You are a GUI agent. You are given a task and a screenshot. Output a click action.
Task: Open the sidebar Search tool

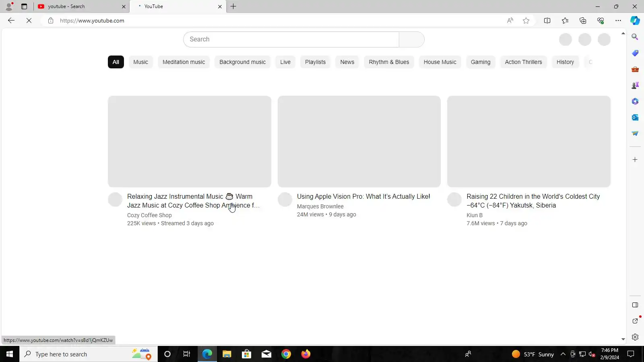pos(635,37)
